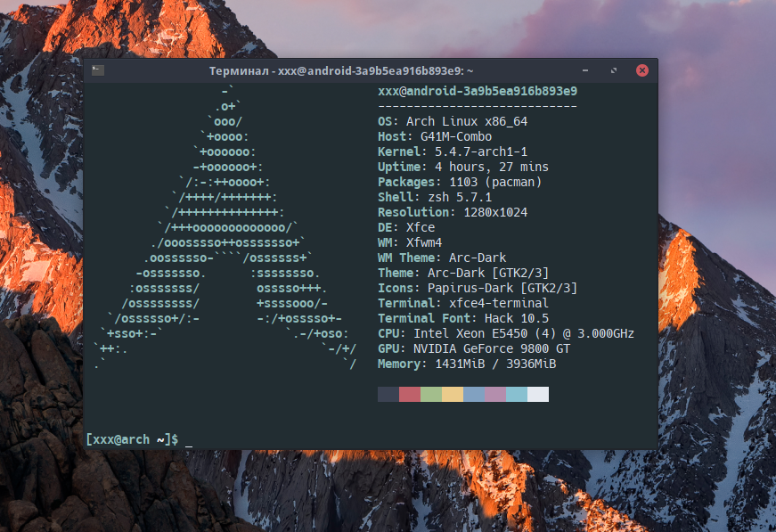Screen dimensions: 776x532
Task: Click the Kernel: 5.4.7-arch1-1 line
Action: click(453, 151)
